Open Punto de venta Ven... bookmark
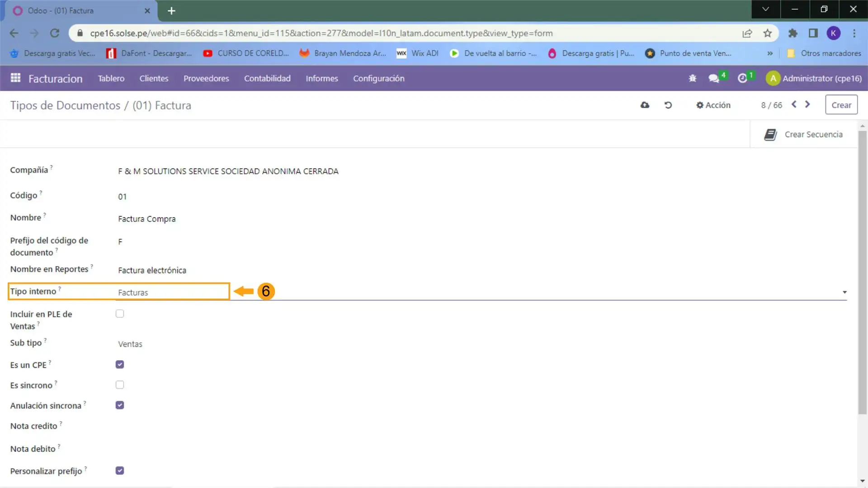 click(x=688, y=53)
